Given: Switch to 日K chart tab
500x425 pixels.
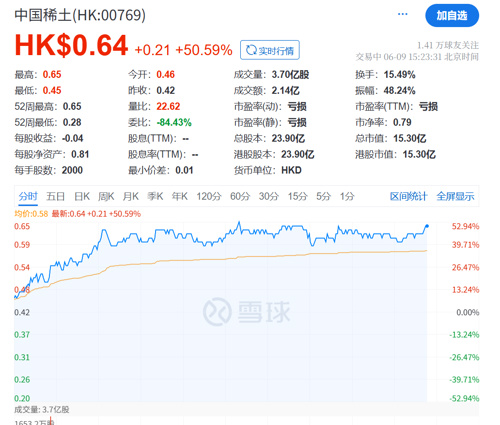Looking at the screenshot, I should click(82, 196).
